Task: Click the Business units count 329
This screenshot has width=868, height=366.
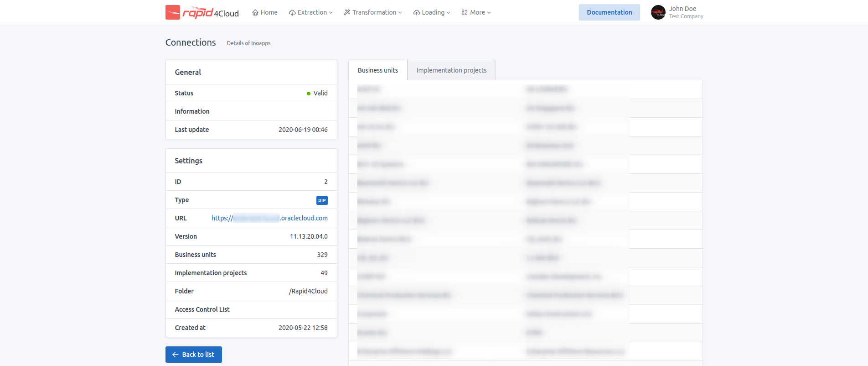Action: (322, 255)
